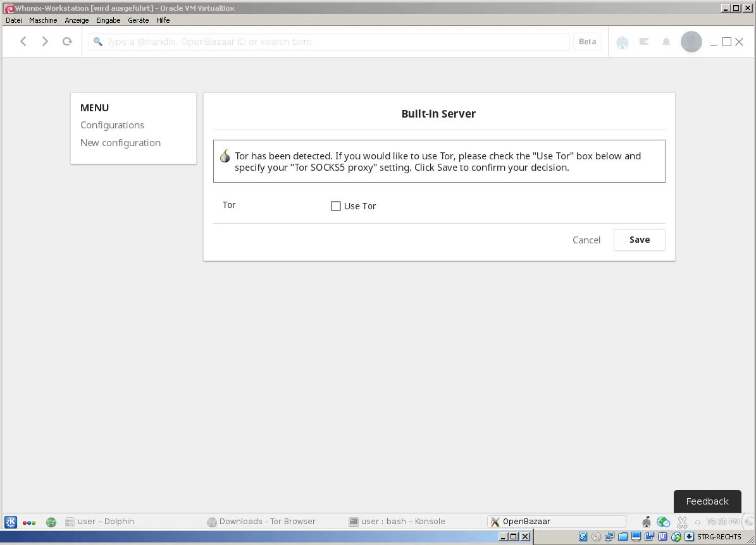Open the Feedback panel button
Image resolution: width=756 pixels, height=545 pixels.
click(x=707, y=501)
